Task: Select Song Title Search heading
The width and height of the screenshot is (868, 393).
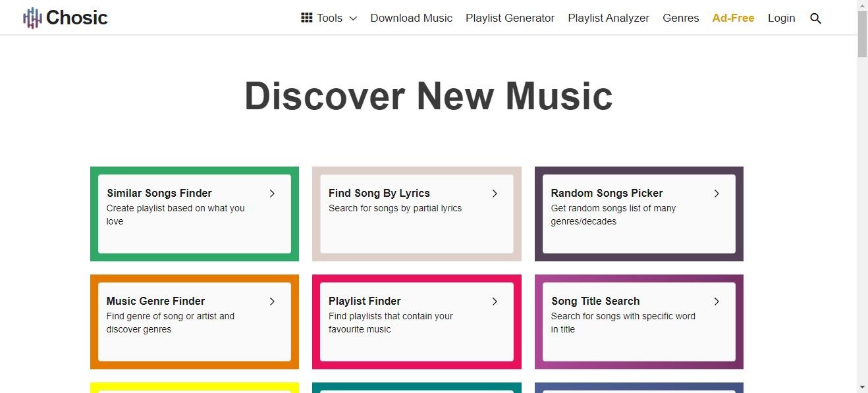Action: click(x=595, y=301)
